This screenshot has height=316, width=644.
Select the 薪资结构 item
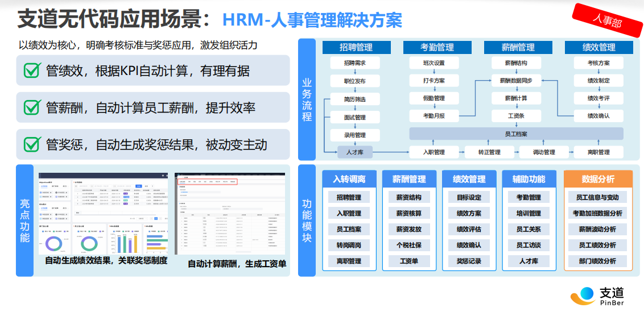click(x=409, y=197)
